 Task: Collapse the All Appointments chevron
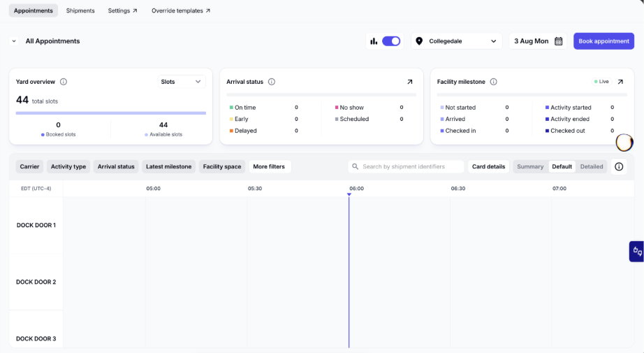(x=14, y=41)
